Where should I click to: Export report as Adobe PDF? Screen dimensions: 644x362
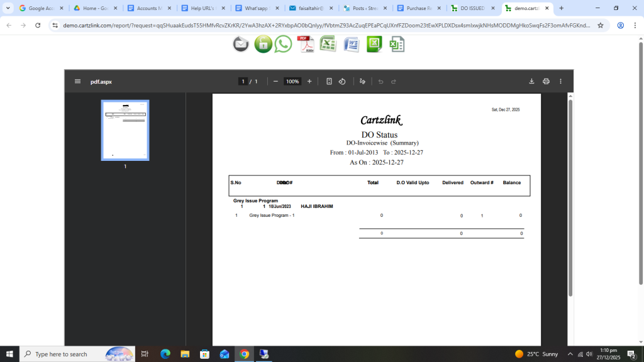pyautogui.click(x=306, y=44)
